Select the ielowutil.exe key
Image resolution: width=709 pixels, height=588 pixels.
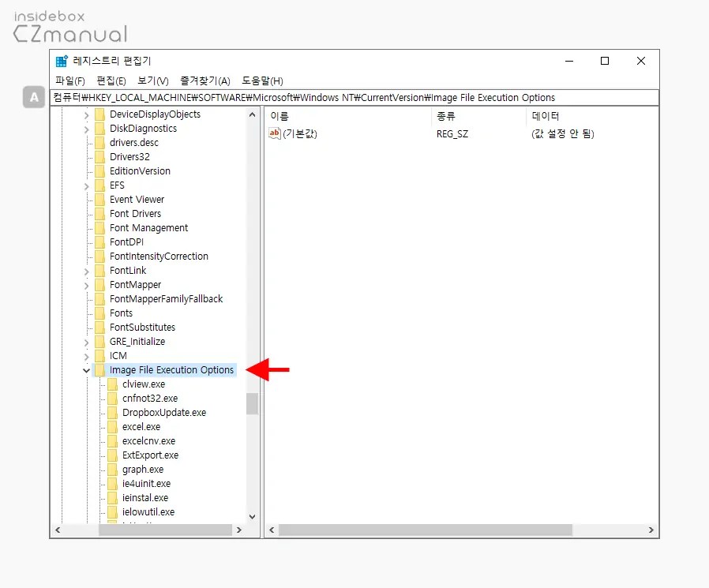pyautogui.click(x=148, y=512)
